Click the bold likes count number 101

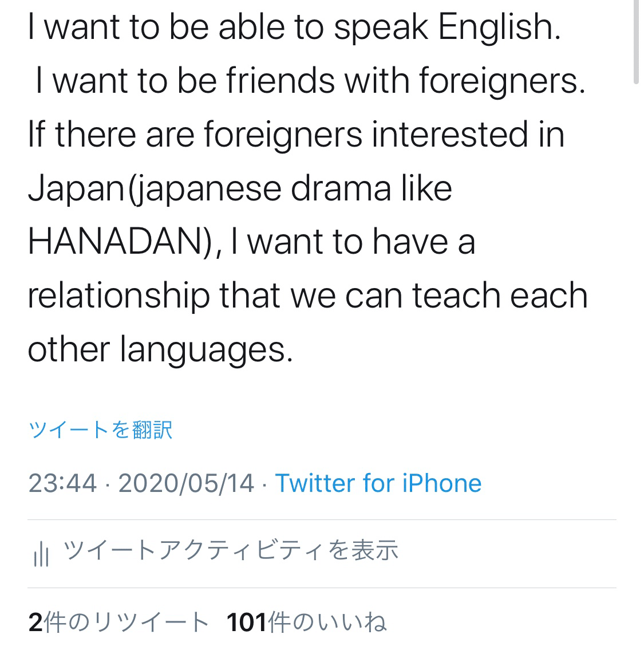[x=247, y=622]
